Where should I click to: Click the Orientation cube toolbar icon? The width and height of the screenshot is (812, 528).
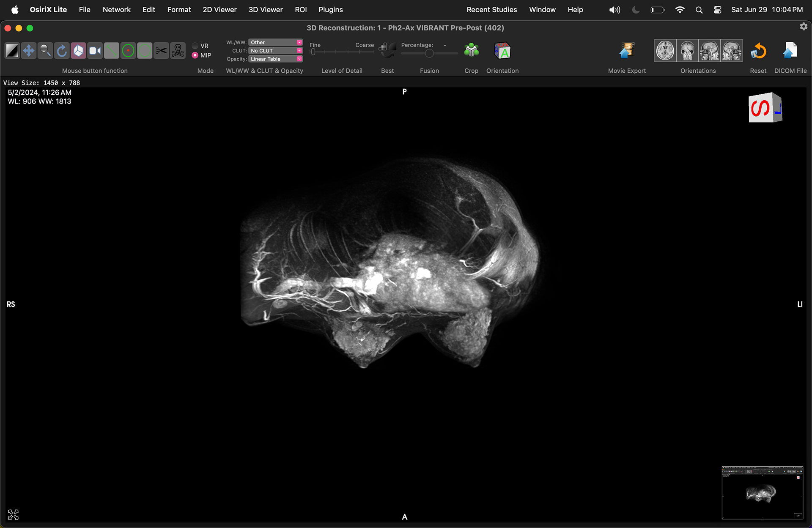(502, 51)
